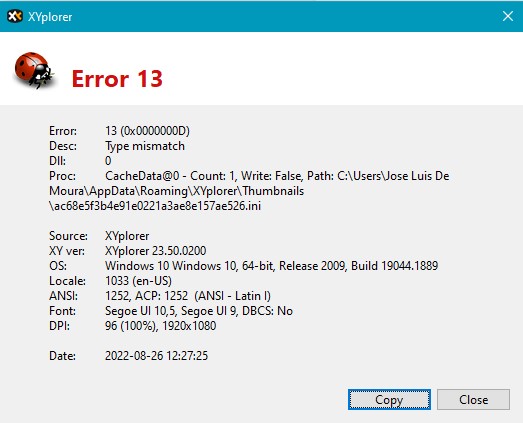Click the Dll value '0'
Image resolution: width=523 pixels, height=423 pixels.
coord(108,161)
